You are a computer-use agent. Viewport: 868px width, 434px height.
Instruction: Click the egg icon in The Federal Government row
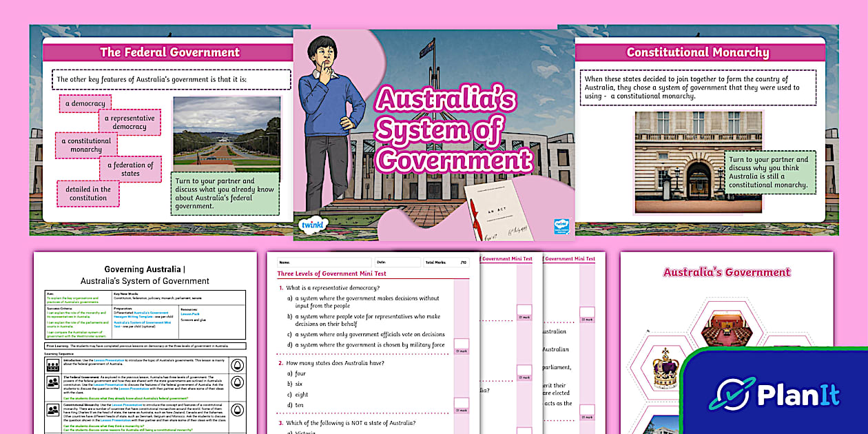[x=238, y=382]
